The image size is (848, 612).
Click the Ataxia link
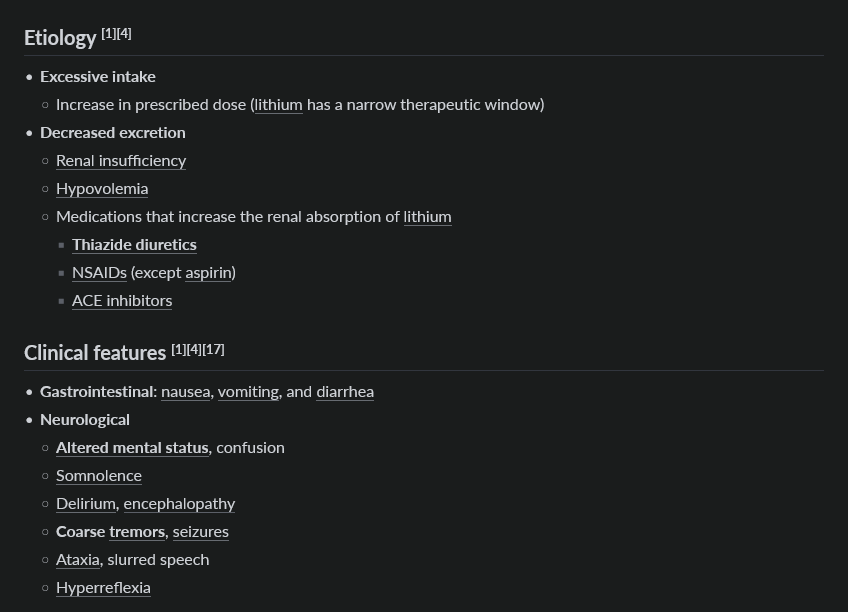(78, 561)
